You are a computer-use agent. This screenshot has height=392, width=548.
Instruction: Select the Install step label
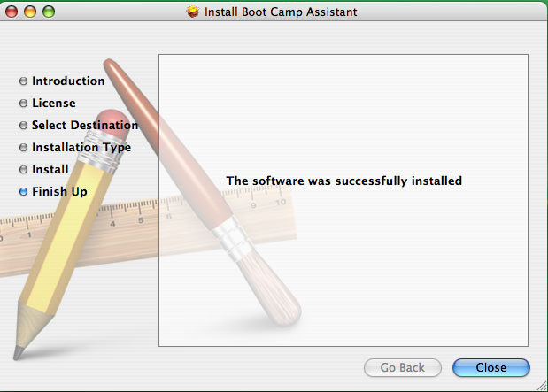tap(50, 169)
